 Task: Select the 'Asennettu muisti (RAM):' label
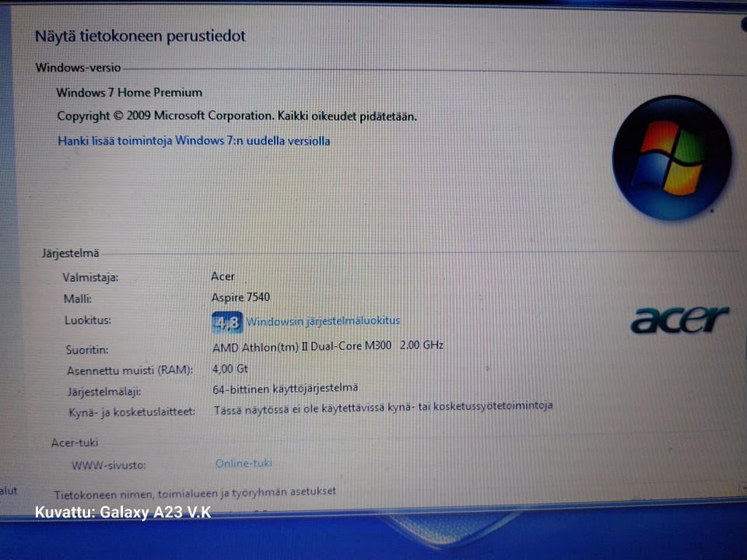pos(130,370)
